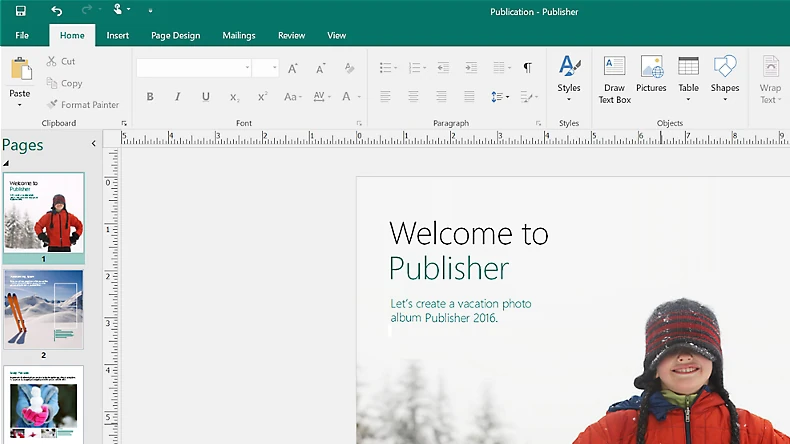
Task: Open columns button in Paragraph group
Action: coord(501,68)
